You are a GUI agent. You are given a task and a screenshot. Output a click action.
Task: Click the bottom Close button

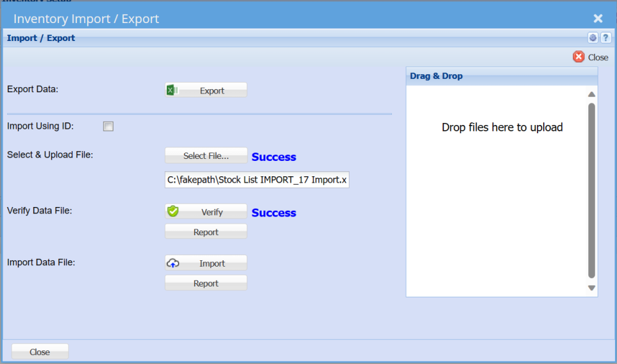(40, 352)
